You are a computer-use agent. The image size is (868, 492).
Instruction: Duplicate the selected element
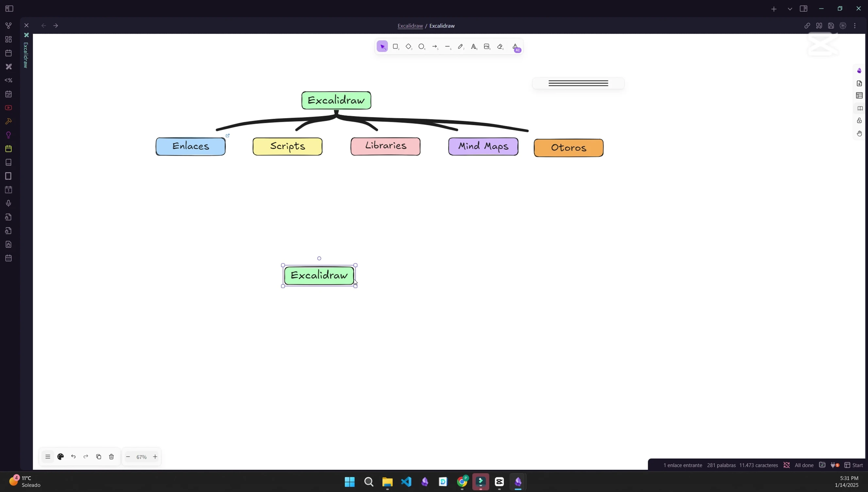click(x=99, y=457)
